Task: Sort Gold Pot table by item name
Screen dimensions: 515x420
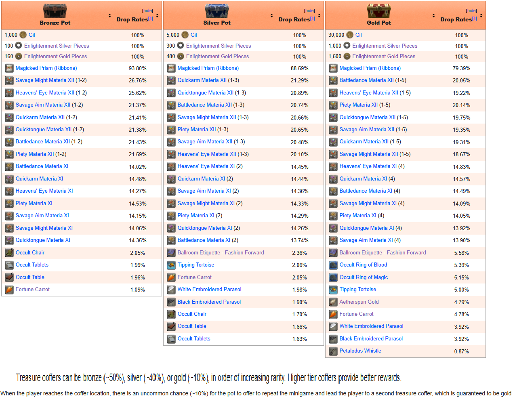Action: coord(433,16)
